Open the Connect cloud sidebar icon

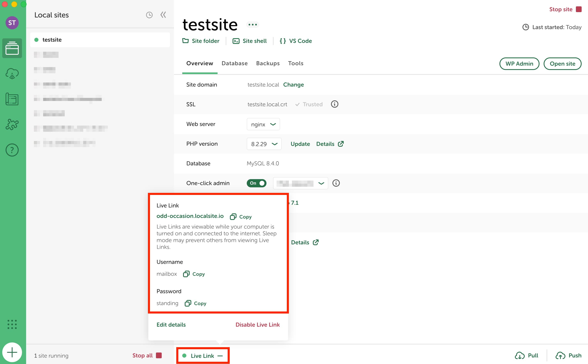12,74
